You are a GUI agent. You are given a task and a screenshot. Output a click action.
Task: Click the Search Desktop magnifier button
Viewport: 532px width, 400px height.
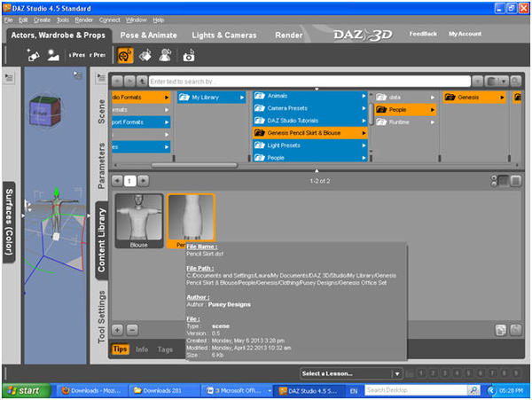tap(473, 390)
